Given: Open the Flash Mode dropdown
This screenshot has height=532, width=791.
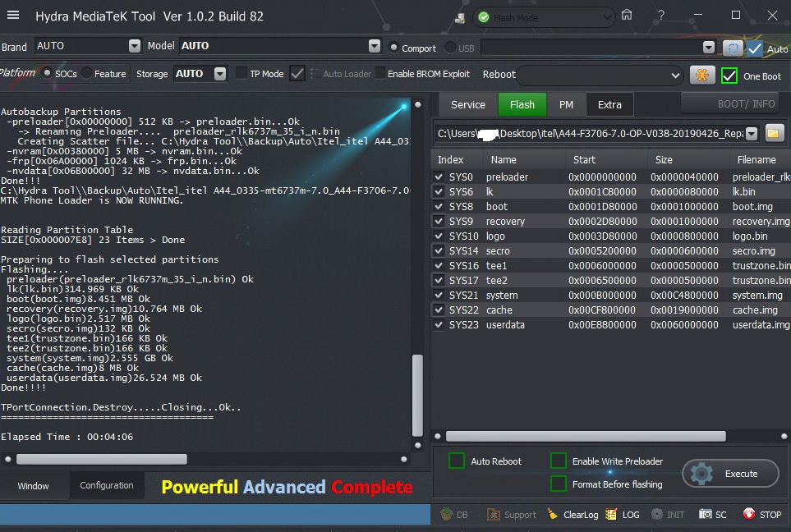Looking at the screenshot, I should (x=607, y=17).
